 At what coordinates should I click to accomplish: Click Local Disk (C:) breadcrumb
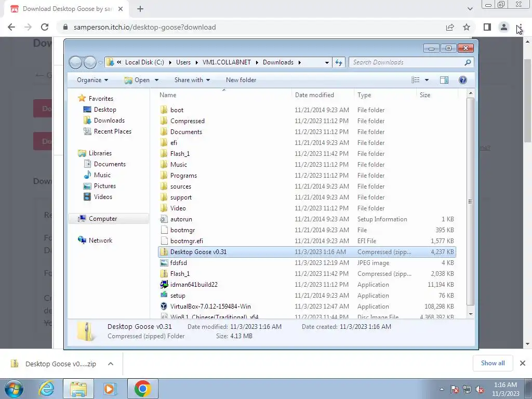pyautogui.click(x=144, y=62)
